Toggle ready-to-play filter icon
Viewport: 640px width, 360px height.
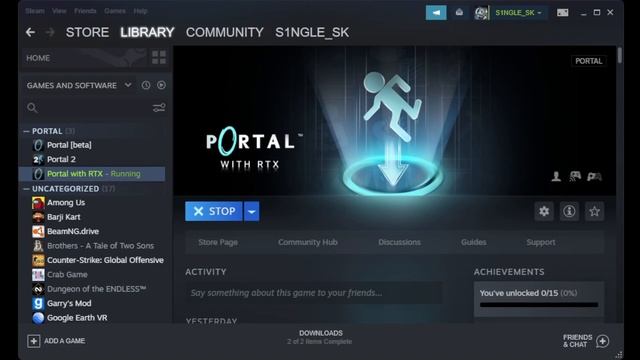pos(161,85)
